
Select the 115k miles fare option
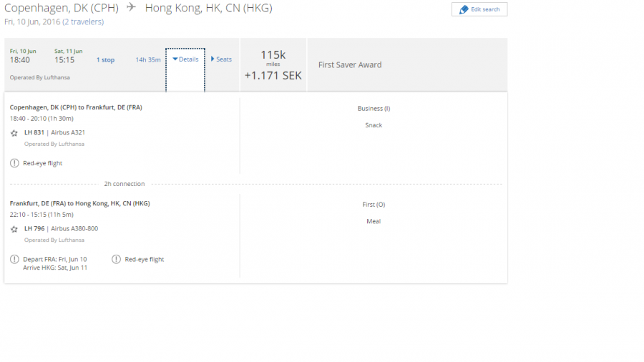(273, 64)
